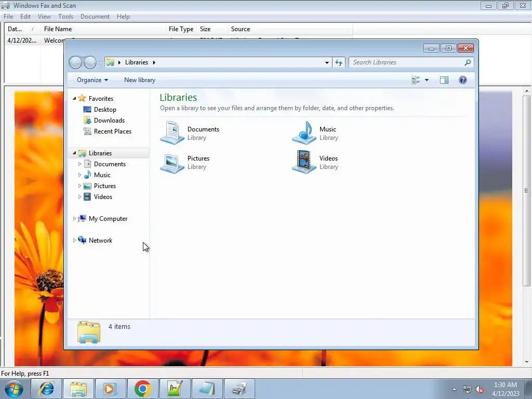Screen dimensions: 532x399
Task: Open Explorer help with question mark icon
Action: (x=463, y=80)
